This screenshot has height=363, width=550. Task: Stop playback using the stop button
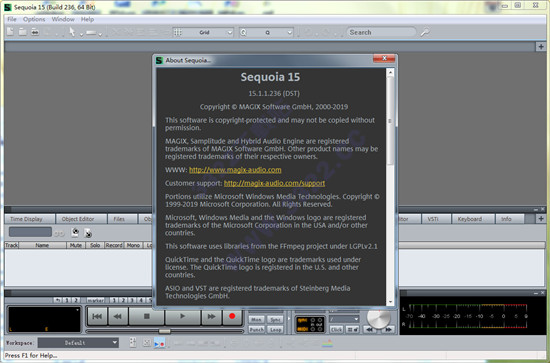(147, 316)
